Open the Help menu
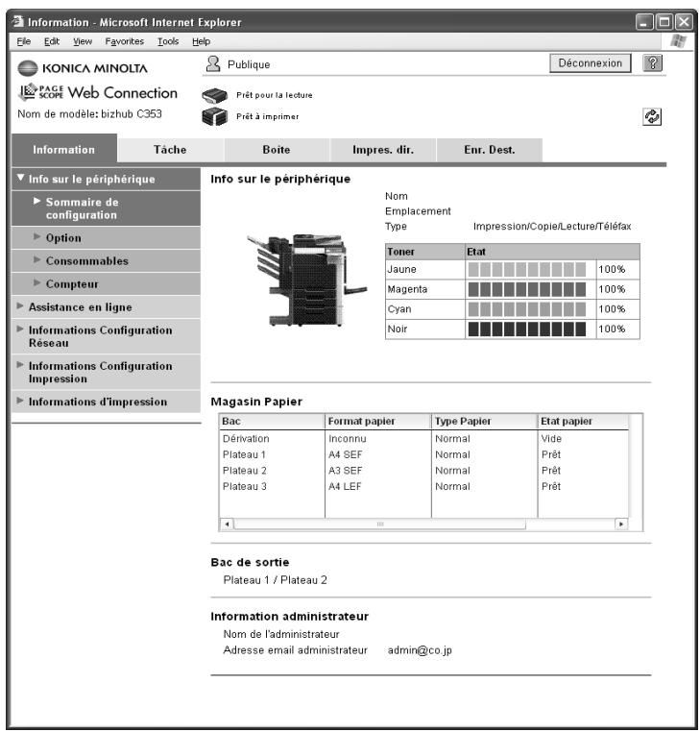This screenshot has width=700, height=732. pyautogui.click(x=201, y=41)
